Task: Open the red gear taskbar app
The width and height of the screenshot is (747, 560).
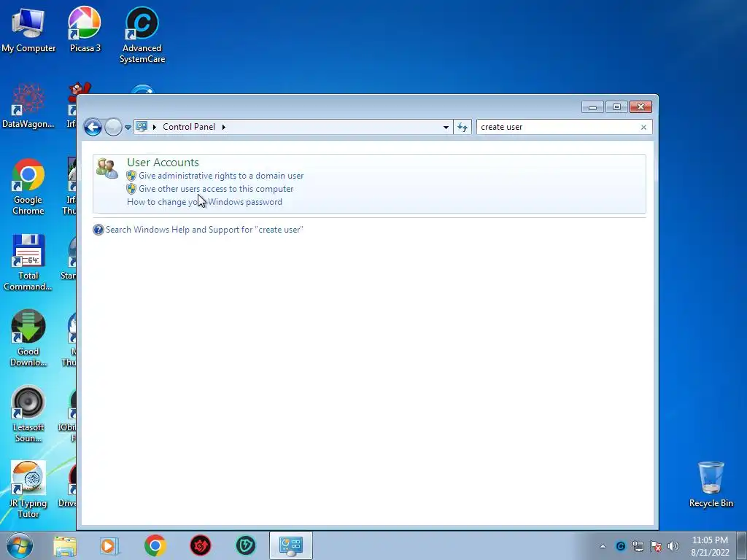Action: [x=200, y=545]
